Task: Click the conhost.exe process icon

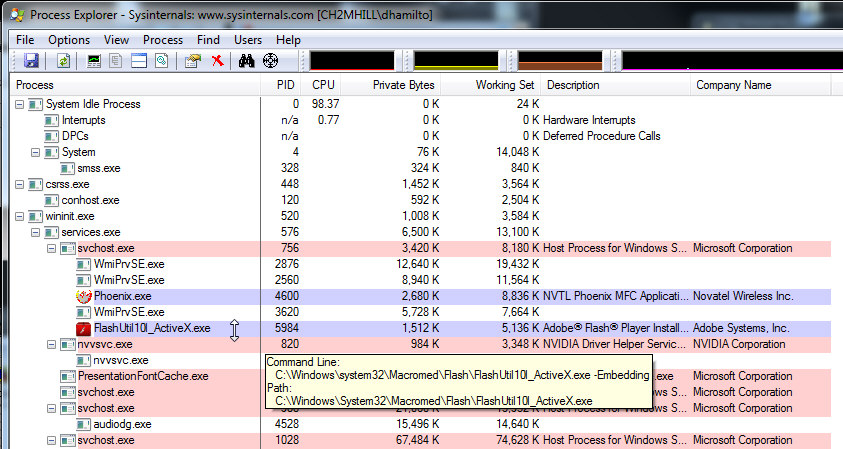Action: click(51, 201)
